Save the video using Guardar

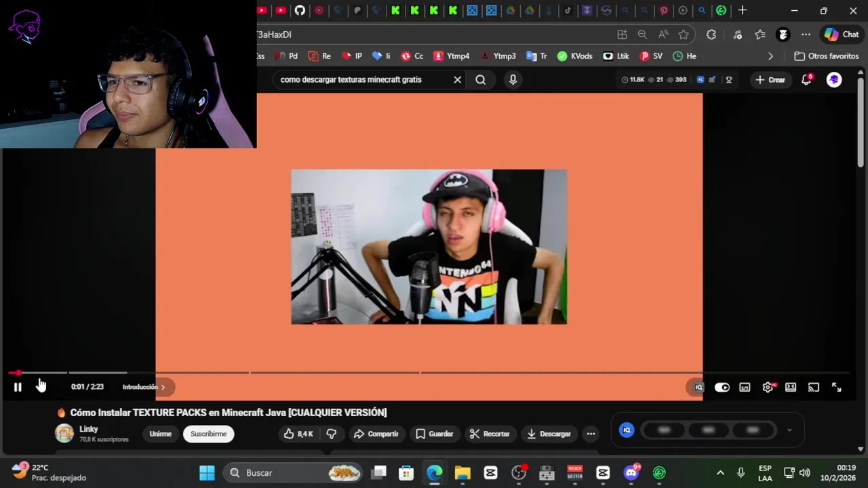434,434
